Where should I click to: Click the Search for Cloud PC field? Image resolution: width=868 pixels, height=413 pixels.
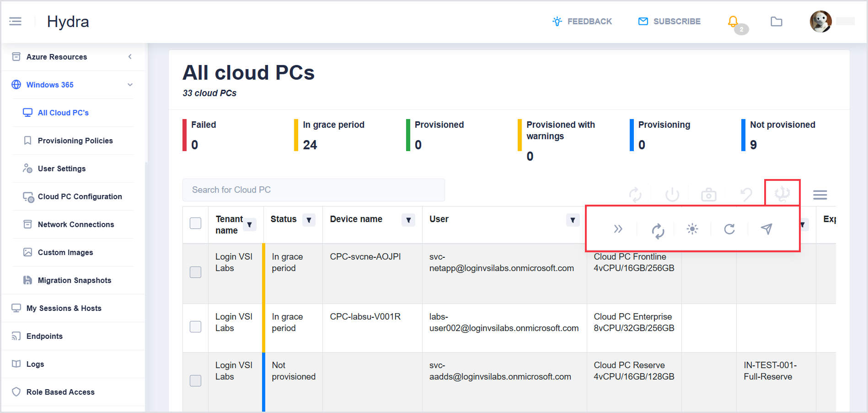pos(313,190)
